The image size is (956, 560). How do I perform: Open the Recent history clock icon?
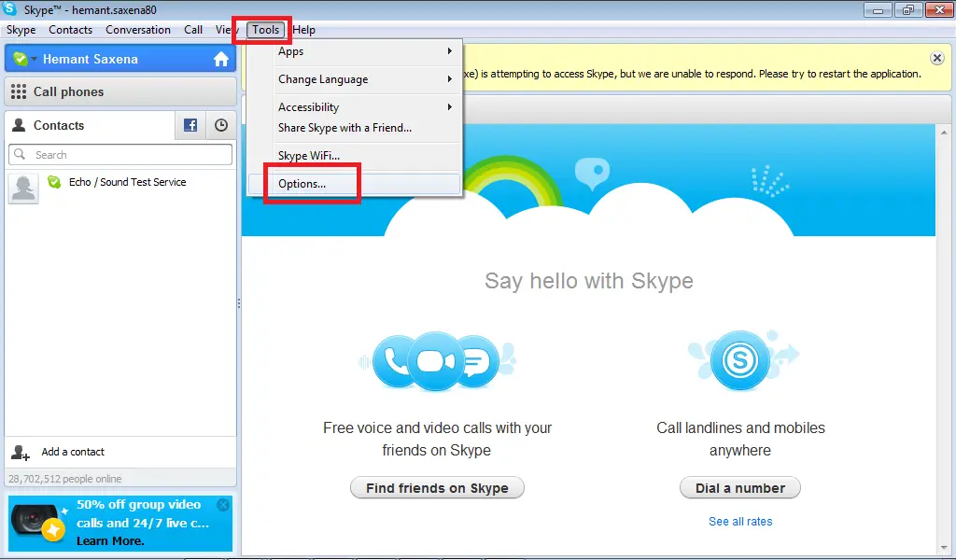coord(221,125)
